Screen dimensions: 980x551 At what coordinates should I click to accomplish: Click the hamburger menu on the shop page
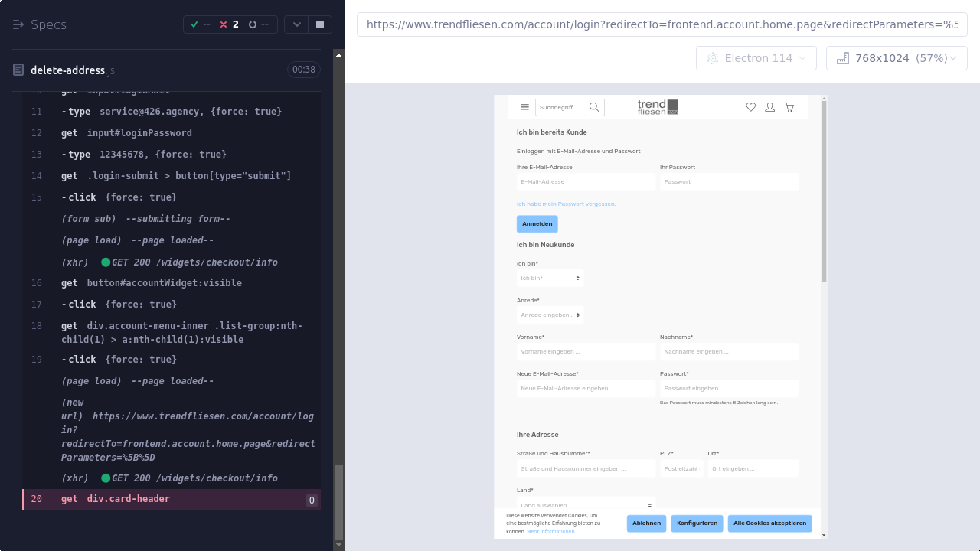click(524, 107)
